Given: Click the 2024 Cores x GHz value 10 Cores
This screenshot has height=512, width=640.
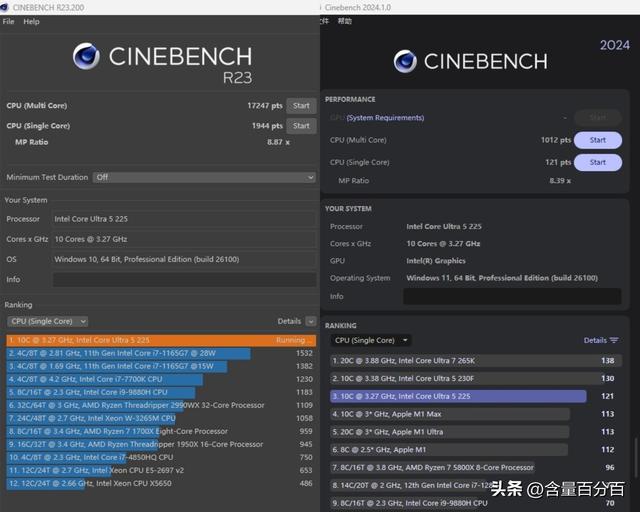Looking at the screenshot, I should pyautogui.click(x=443, y=244).
